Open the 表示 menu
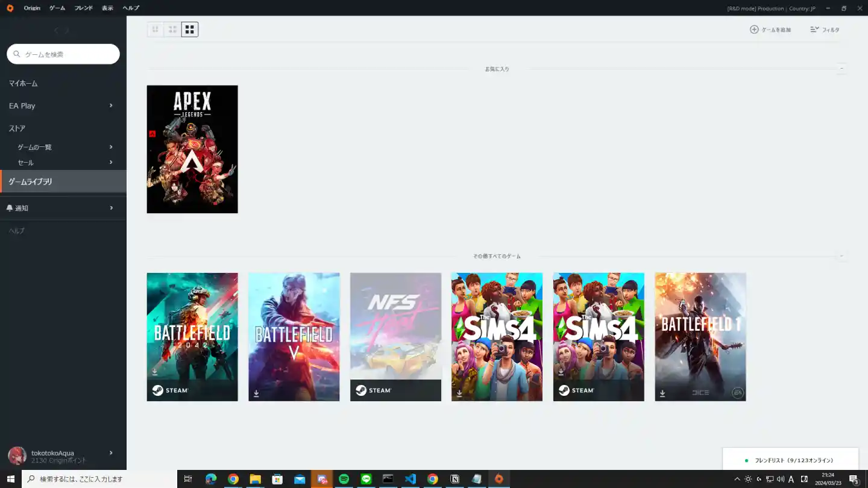The height and width of the screenshot is (488, 868). 107,8
